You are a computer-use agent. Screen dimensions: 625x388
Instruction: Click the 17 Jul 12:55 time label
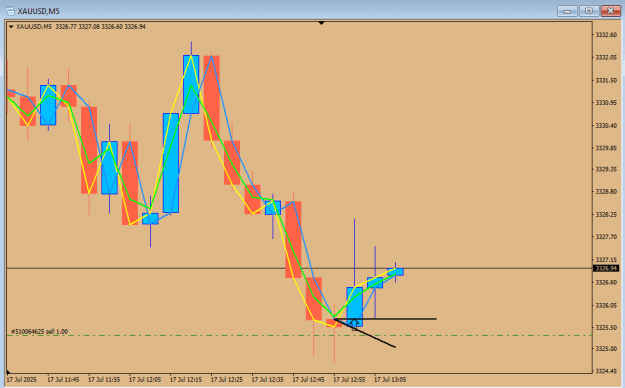pyautogui.click(x=349, y=380)
